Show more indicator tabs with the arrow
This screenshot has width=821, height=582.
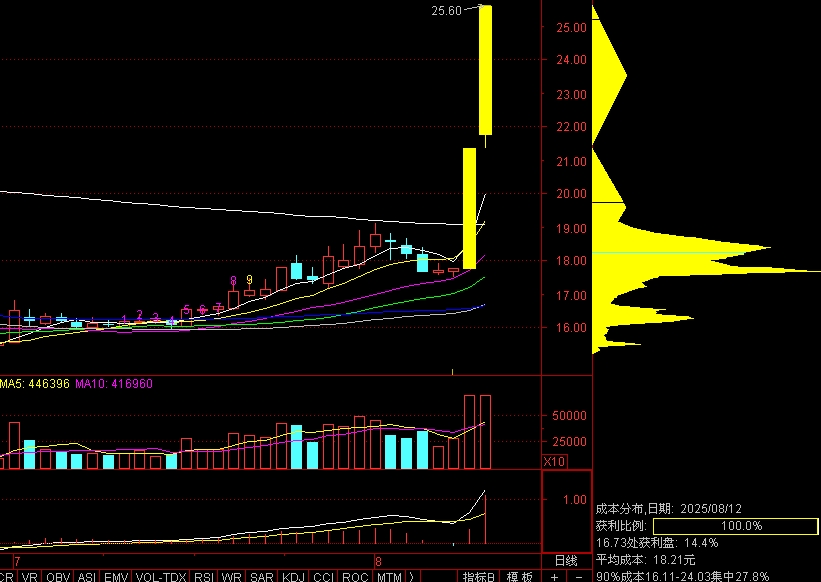[x=412, y=577]
